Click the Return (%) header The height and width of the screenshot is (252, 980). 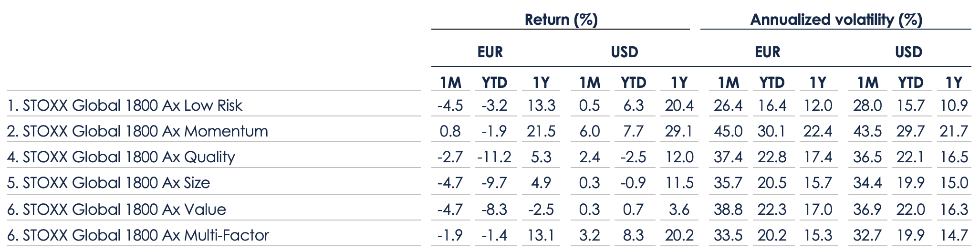click(x=561, y=20)
